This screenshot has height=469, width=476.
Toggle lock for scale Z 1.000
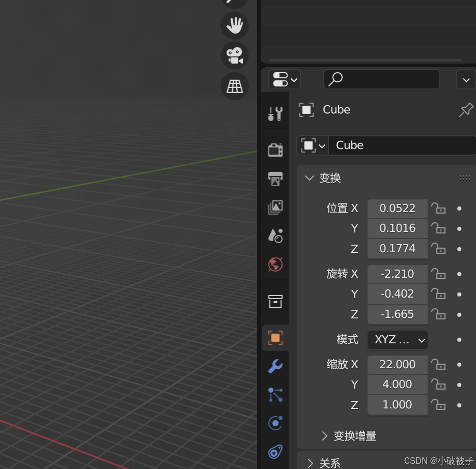click(x=439, y=405)
